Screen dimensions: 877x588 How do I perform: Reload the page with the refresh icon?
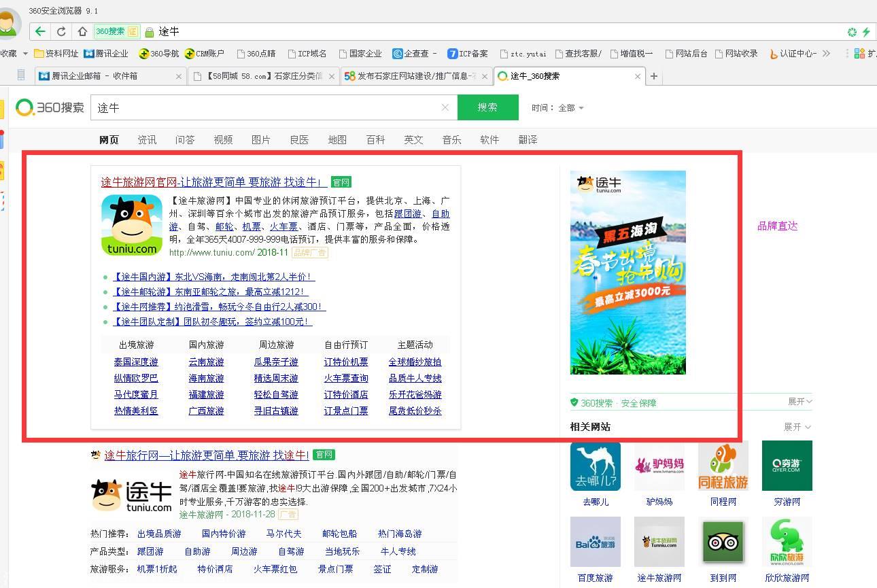(61, 31)
